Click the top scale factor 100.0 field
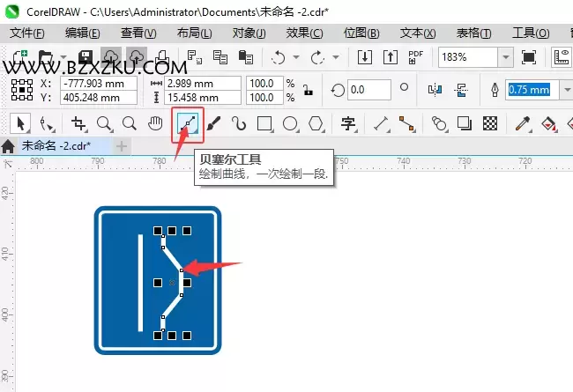Viewport: 573px width, 392px height. 265,84
